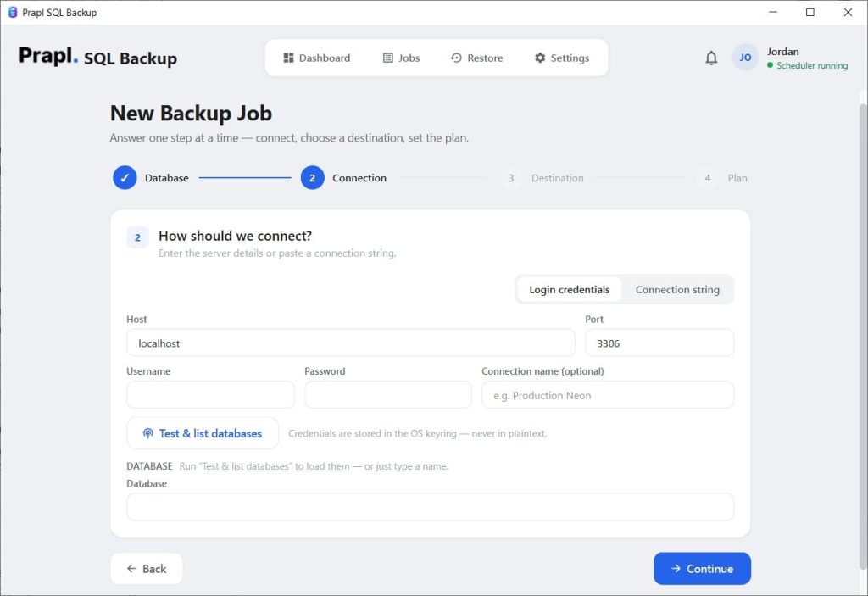
Task: Click the How should we connect? heading
Action: [236, 236]
